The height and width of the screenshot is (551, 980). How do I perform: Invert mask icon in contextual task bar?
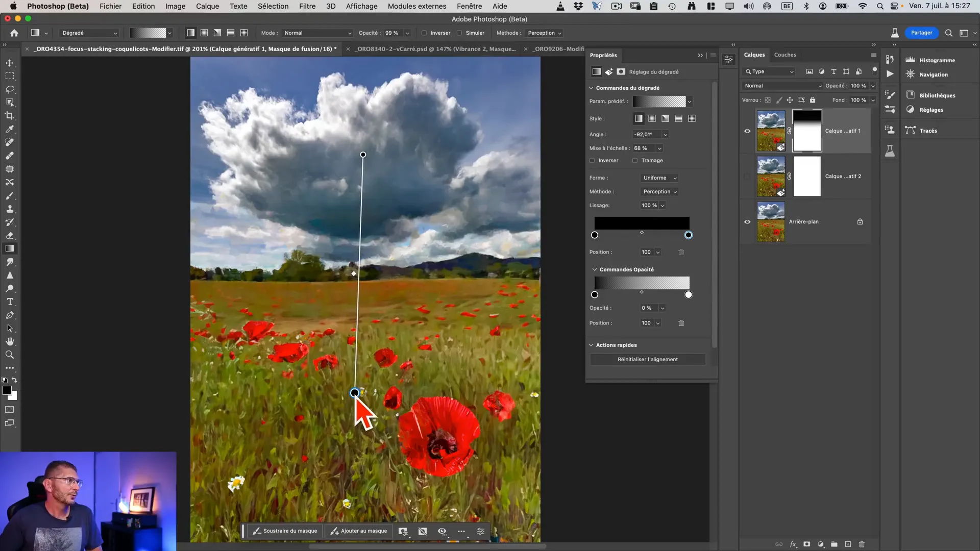click(x=423, y=531)
